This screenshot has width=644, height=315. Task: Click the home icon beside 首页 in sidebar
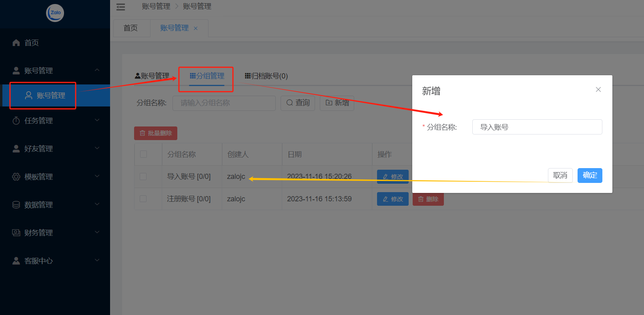click(x=16, y=43)
